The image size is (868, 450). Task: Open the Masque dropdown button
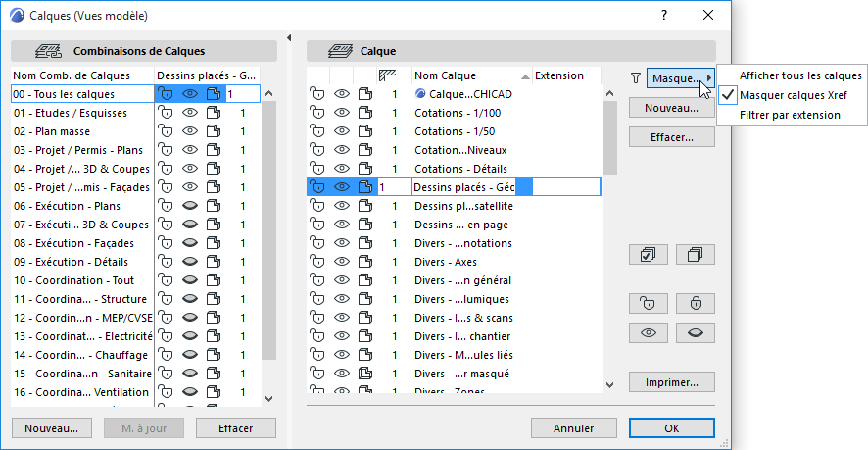pyautogui.click(x=681, y=77)
